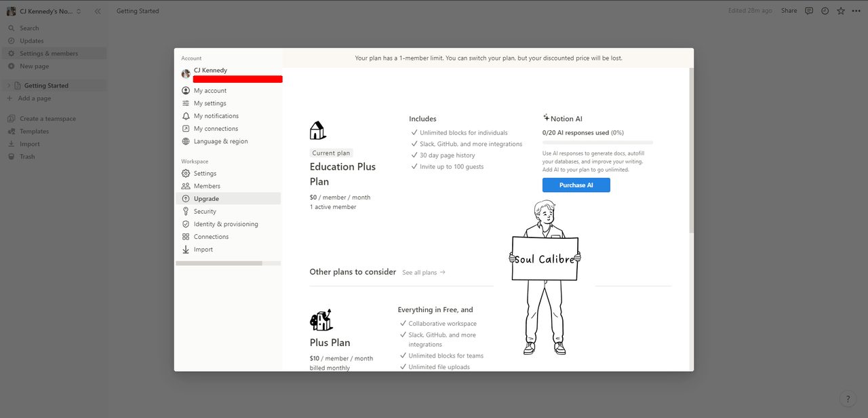
Task: Open My notifications
Action: [x=228, y=116]
